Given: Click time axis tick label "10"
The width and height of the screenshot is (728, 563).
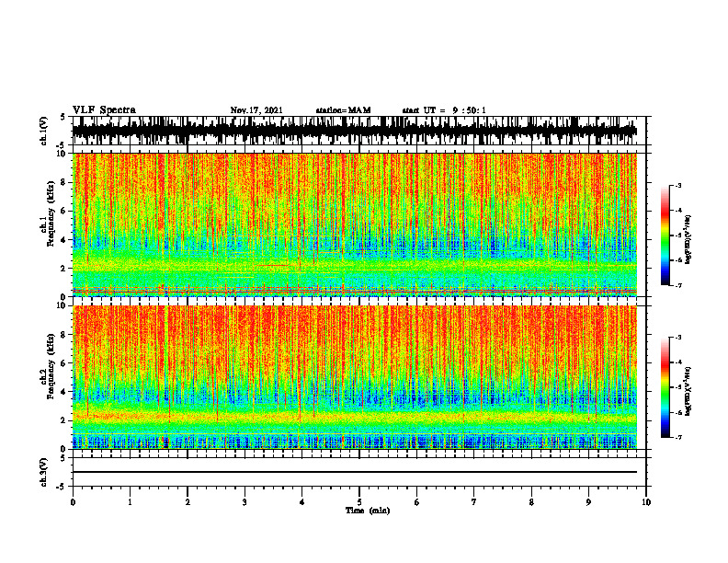Looking at the screenshot, I should point(646,502).
